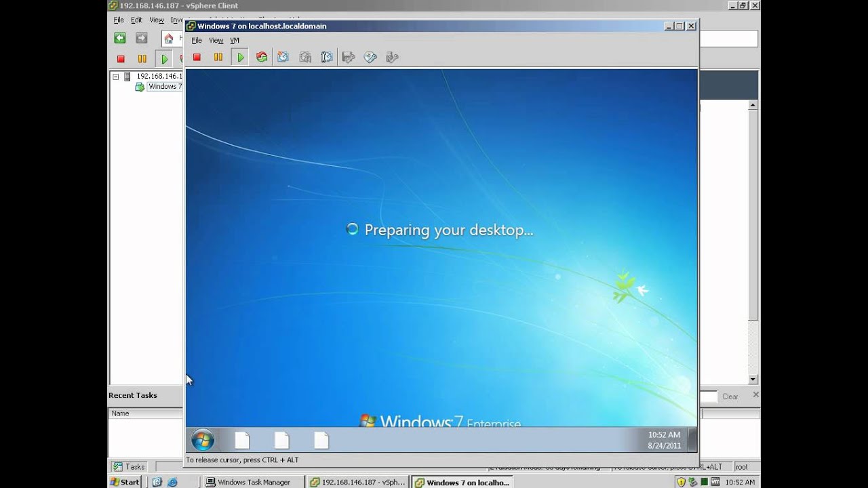Image resolution: width=868 pixels, height=488 pixels.
Task: Click Show Desktop strip at guest taskbar end
Action: 692,440
